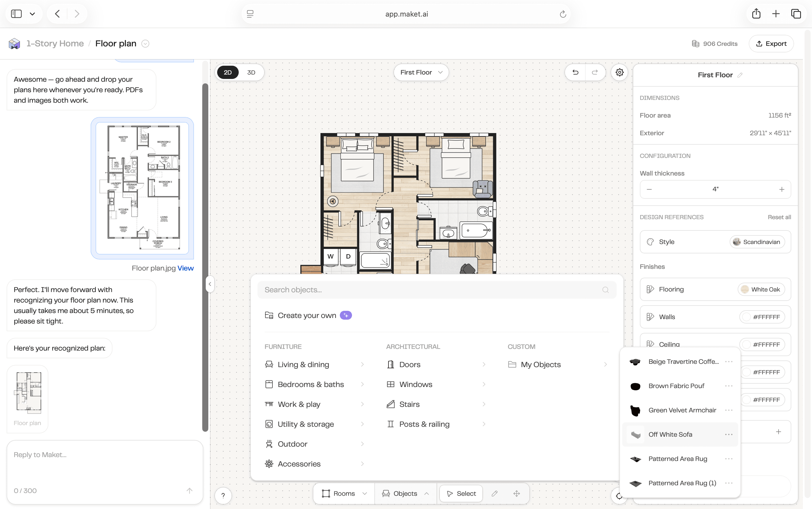Click the browser share icon
The image size is (812, 509).
(x=756, y=14)
